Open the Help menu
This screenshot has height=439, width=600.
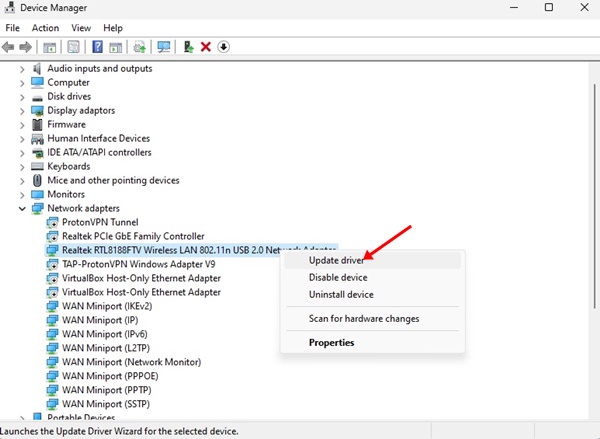pos(113,28)
